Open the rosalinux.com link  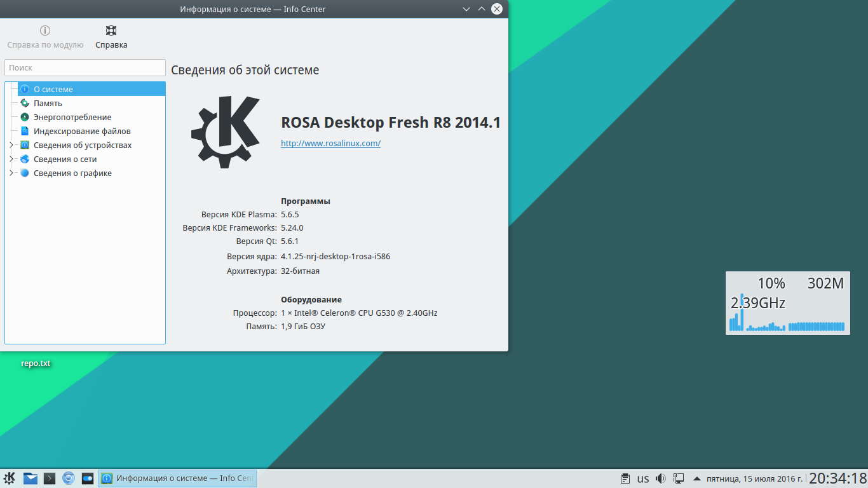pos(330,144)
